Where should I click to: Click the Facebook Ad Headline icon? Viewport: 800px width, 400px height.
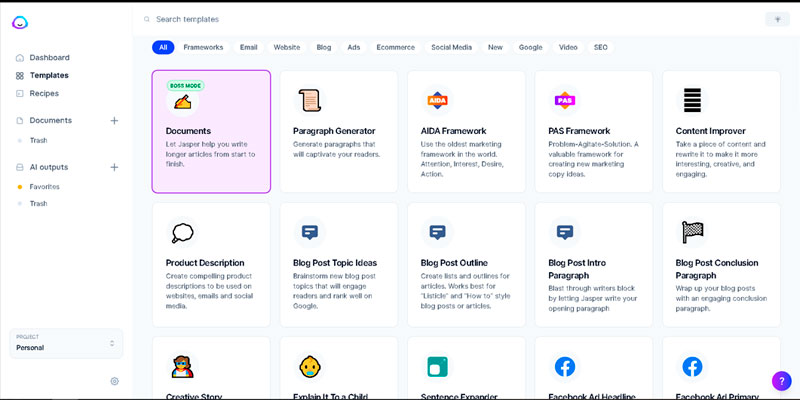pos(565,366)
